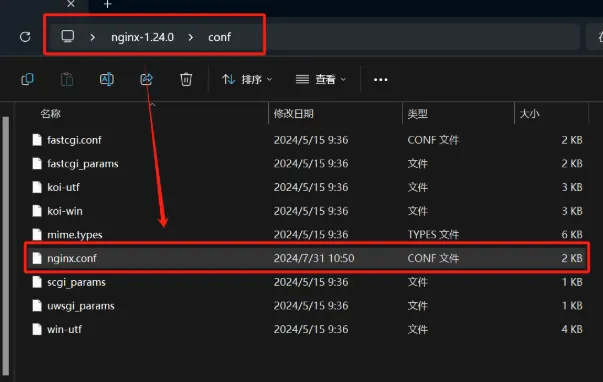Sort by 大小 column header
Viewport: 603px width, 382px height.
[530, 114]
